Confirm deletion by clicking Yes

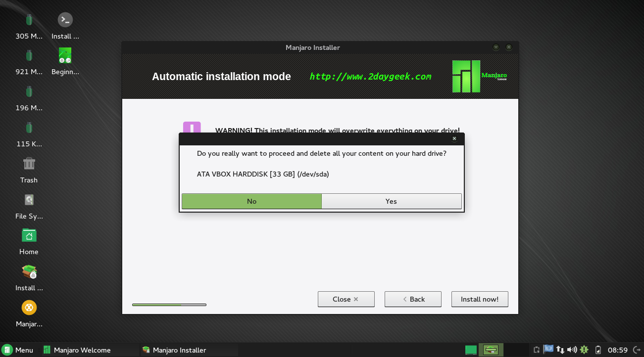point(391,201)
